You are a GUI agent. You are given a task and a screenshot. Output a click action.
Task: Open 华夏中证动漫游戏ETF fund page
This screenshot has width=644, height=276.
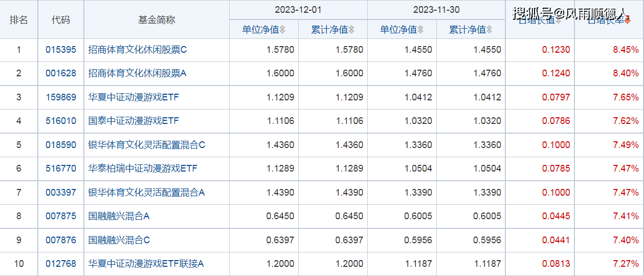tap(134, 97)
